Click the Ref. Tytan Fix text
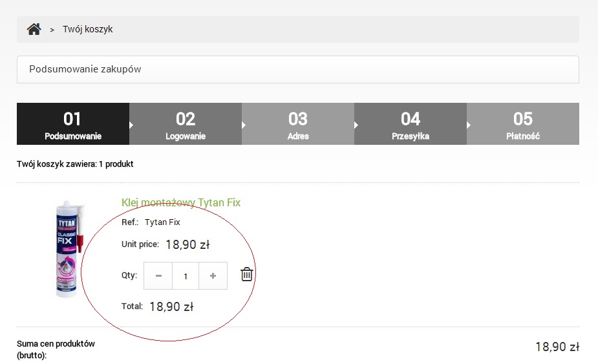Viewport: 598px width, 364px height. point(151,222)
